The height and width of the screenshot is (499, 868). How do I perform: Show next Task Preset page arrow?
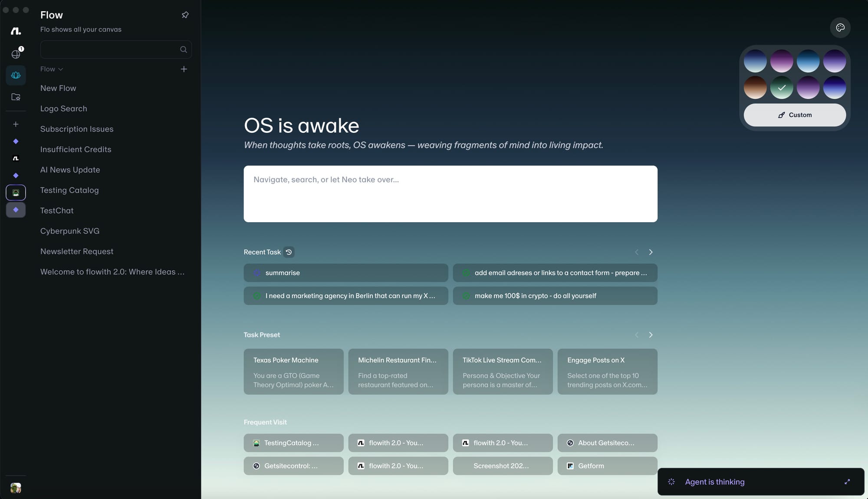pyautogui.click(x=651, y=335)
